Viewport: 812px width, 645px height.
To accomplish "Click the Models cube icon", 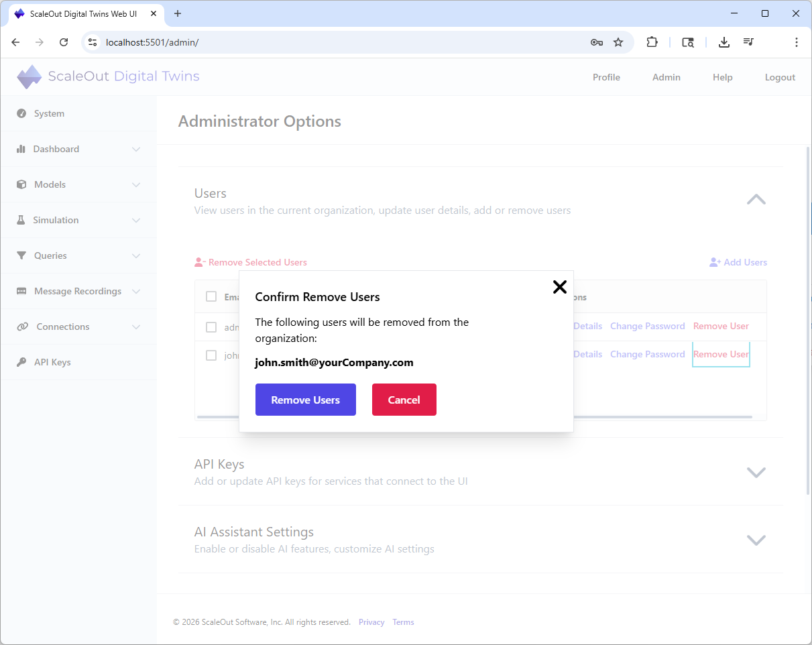I will point(21,184).
